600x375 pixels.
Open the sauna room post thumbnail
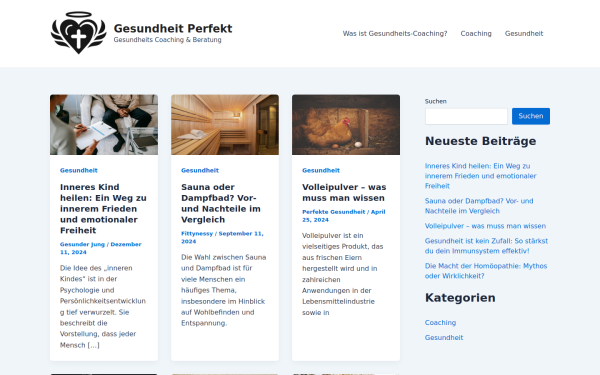pyautogui.click(x=225, y=125)
